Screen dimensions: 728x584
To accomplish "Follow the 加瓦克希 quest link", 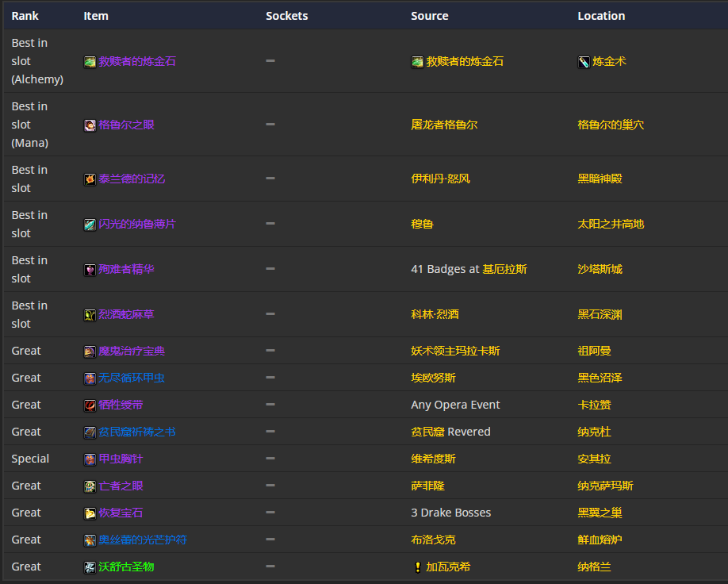I will 448,567.
